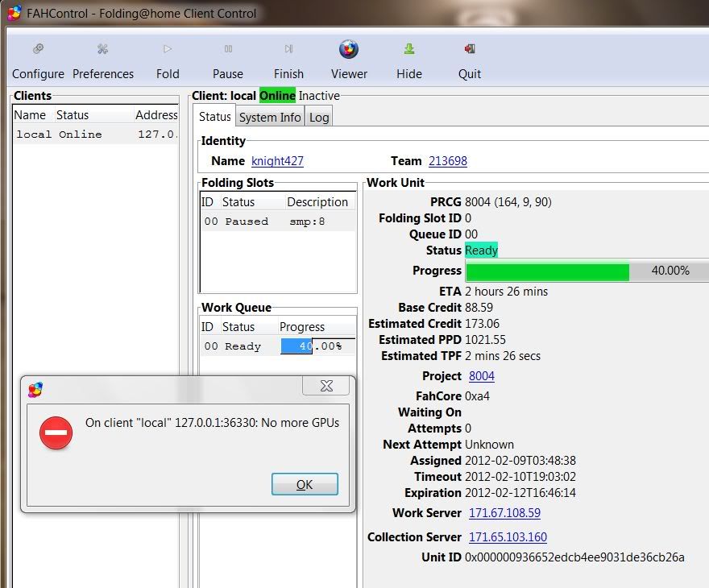Click the Timeout timestamp 2012-02-10T19:03:02
709x588 pixels.
tap(520, 477)
